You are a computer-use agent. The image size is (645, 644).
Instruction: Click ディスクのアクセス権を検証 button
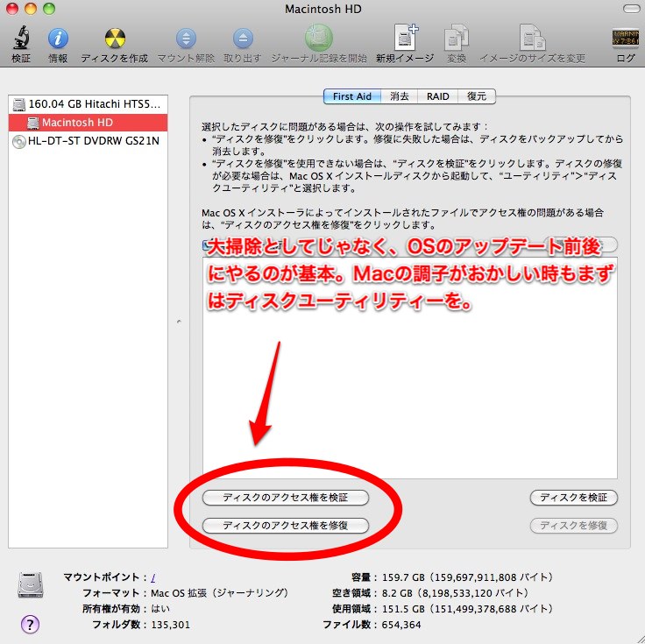click(x=285, y=498)
